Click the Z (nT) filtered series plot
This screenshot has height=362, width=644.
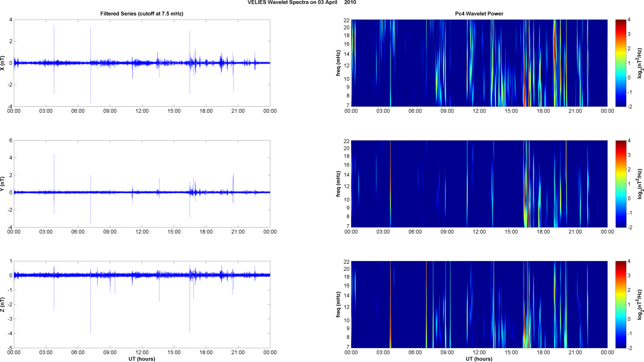pyautogui.click(x=142, y=305)
